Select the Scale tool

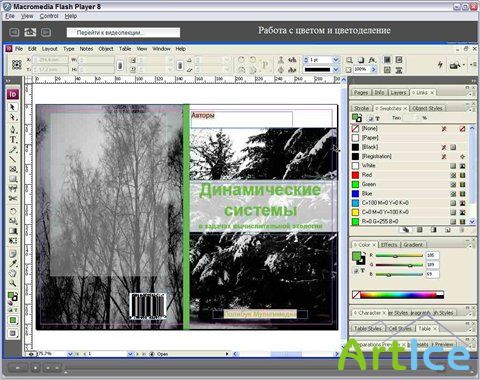point(12,221)
